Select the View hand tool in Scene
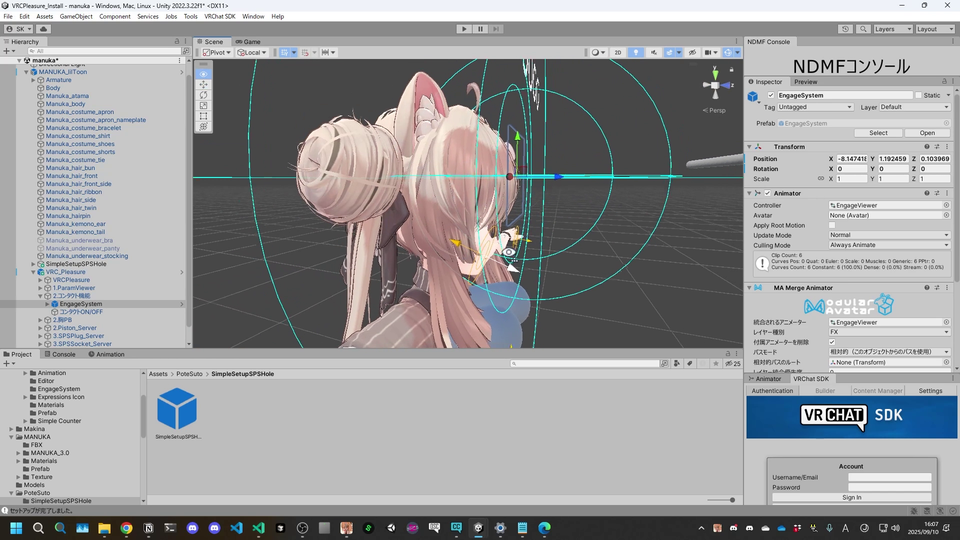960x540 pixels. [203, 73]
